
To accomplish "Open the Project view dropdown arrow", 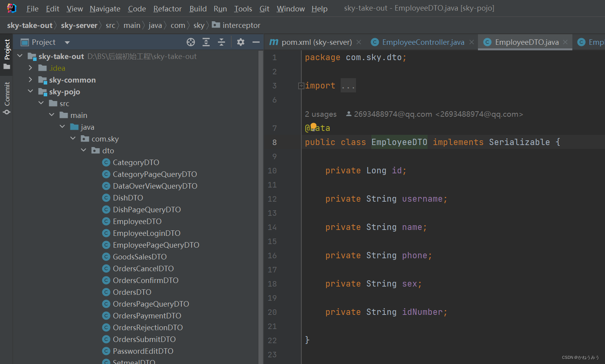I will 66,42.
